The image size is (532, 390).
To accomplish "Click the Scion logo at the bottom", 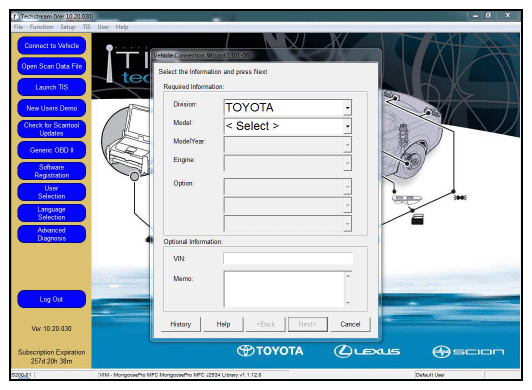I will 468,352.
